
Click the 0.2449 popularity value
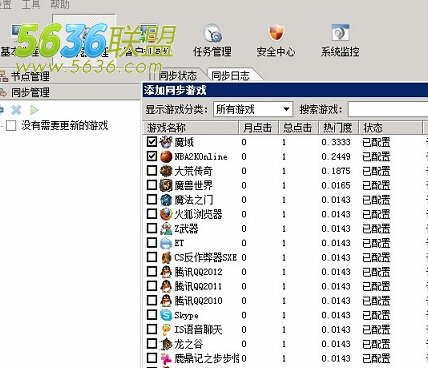[x=336, y=156]
